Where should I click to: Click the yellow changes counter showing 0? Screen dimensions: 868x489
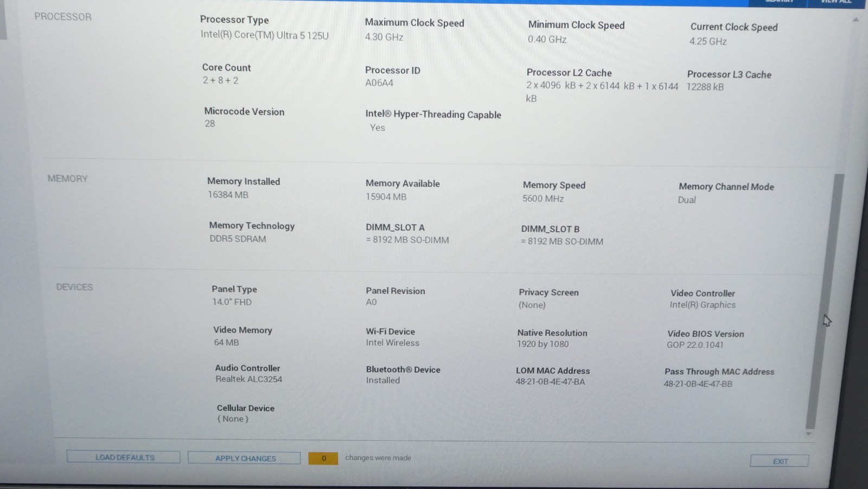323,458
